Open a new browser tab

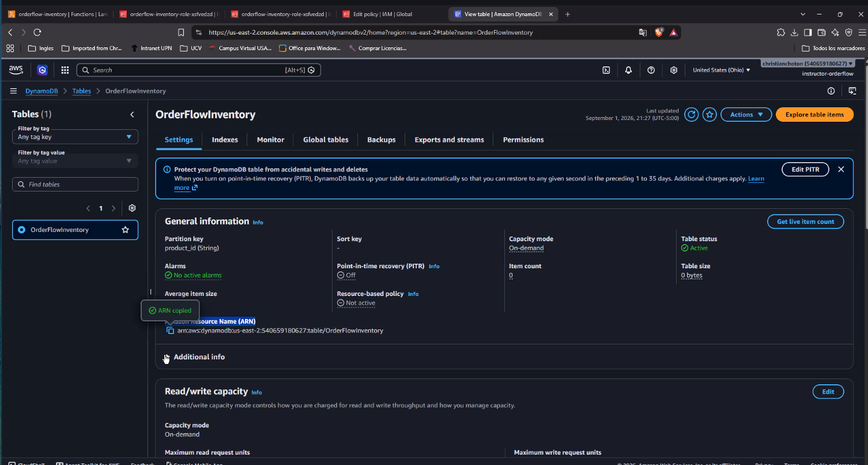point(568,14)
